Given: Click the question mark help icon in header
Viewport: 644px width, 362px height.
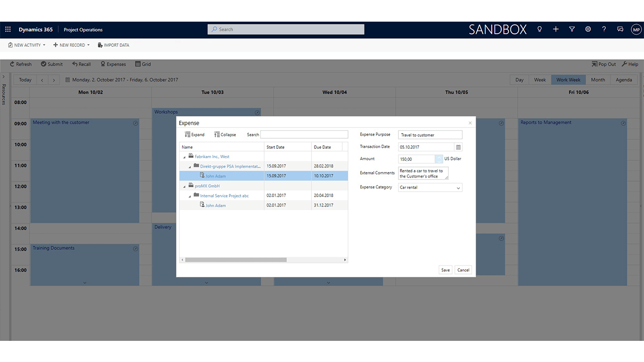Looking at the screenshot, I should click(x=604, y=29).
